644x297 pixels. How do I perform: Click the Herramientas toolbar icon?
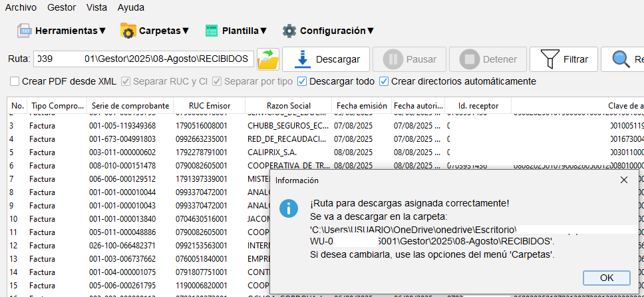25,31
